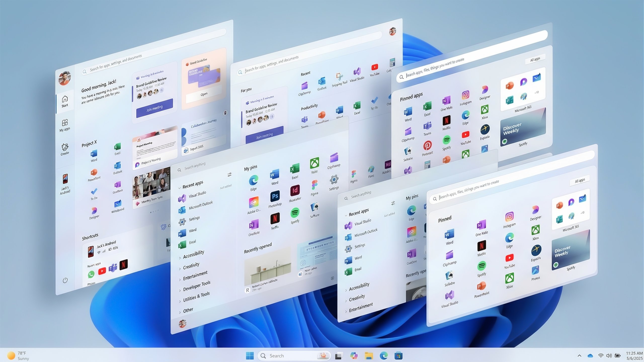Open the Illustrator icon in My pins

(295, 191)
